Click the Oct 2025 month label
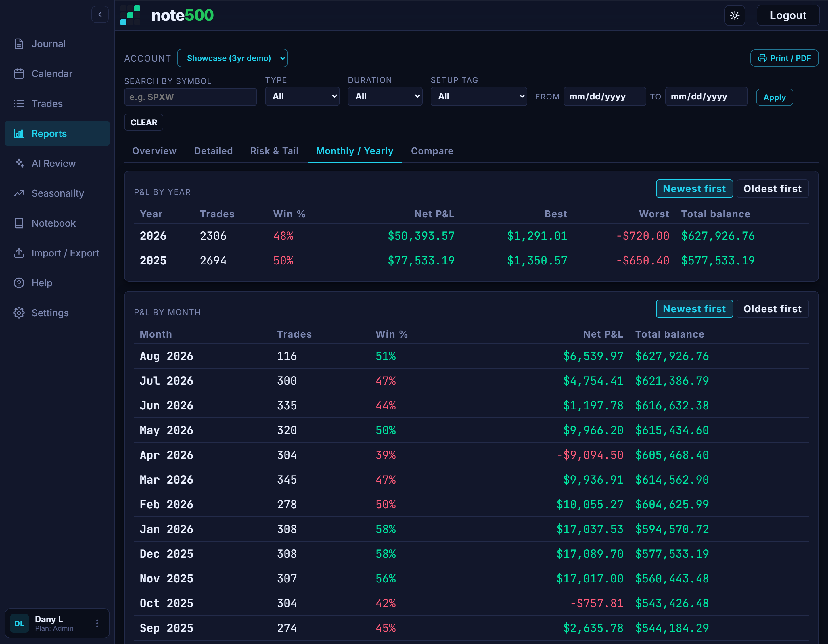Viewport: 828px width, 644px height. 166,603
